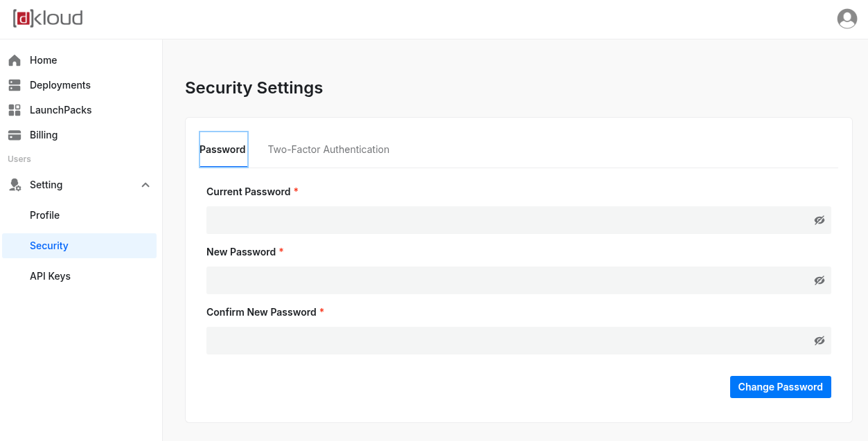Unhide the Confirm New Password value

(819, 340)
